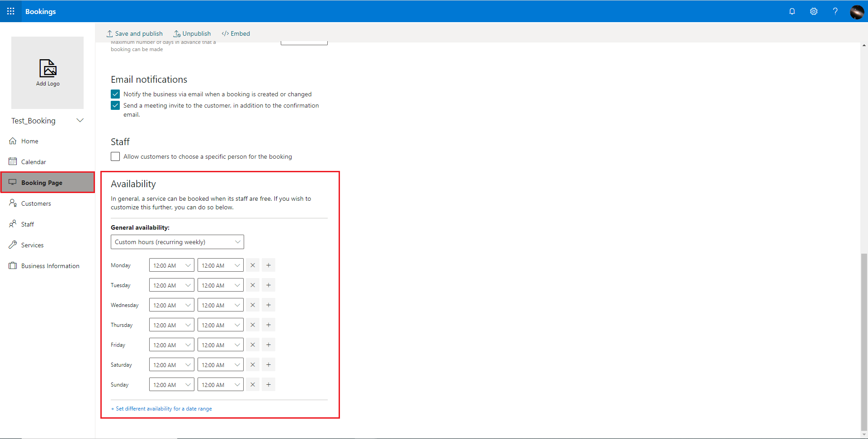Viewport: 868px width, 439px height.
Task: Remove Monday hours with the X icon
Action: (x=253, y=265)
